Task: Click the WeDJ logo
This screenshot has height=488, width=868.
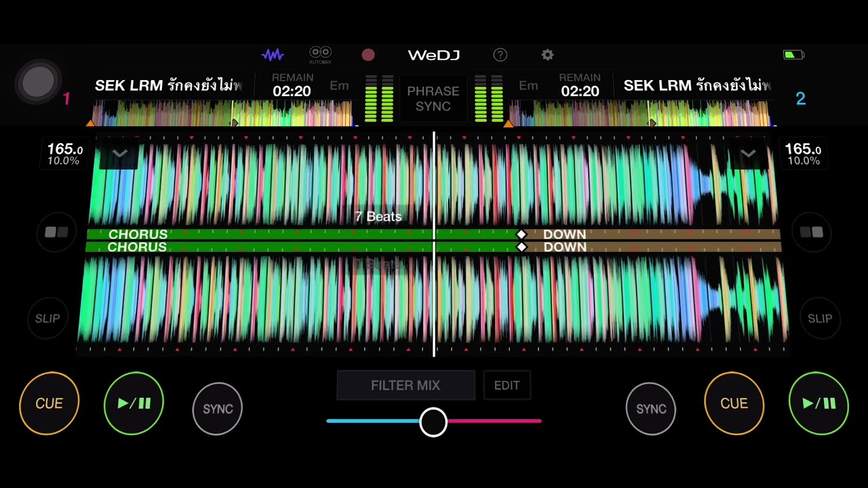Action: tap(434, 55)
